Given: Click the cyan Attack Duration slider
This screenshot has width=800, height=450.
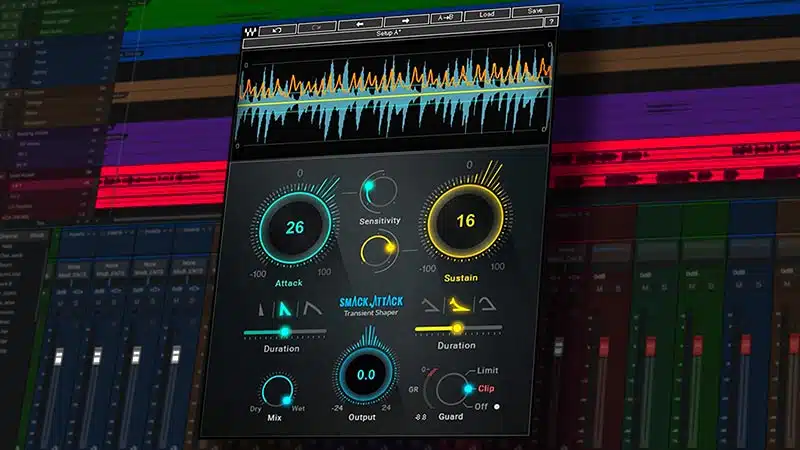Looking at the screenshot, I should (285, 332).
